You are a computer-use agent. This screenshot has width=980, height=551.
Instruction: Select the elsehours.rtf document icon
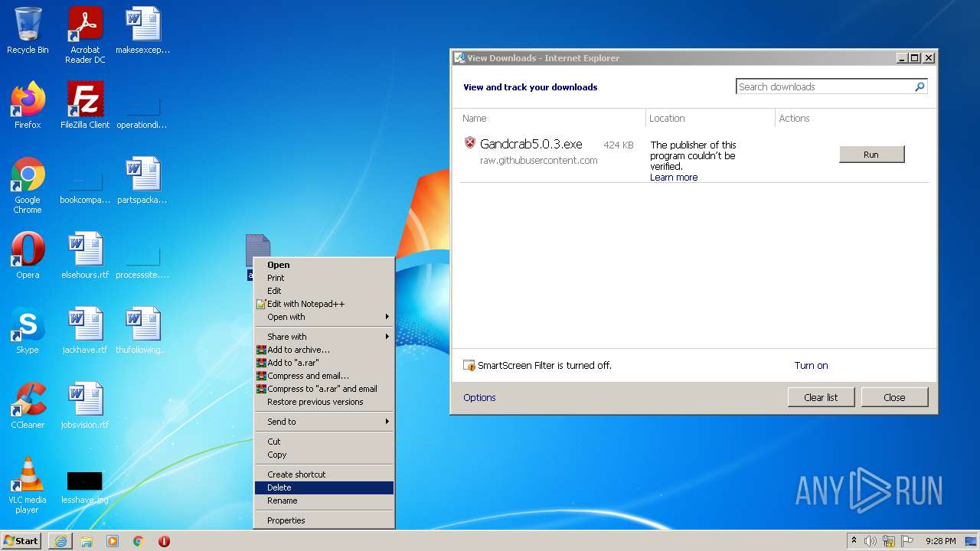85,256
